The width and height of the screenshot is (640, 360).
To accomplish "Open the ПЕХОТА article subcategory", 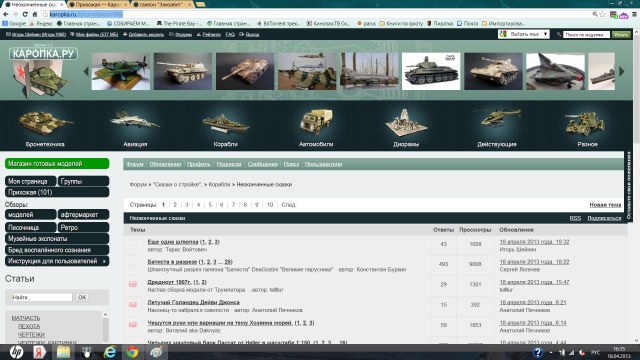I will [x=29, y=326].
